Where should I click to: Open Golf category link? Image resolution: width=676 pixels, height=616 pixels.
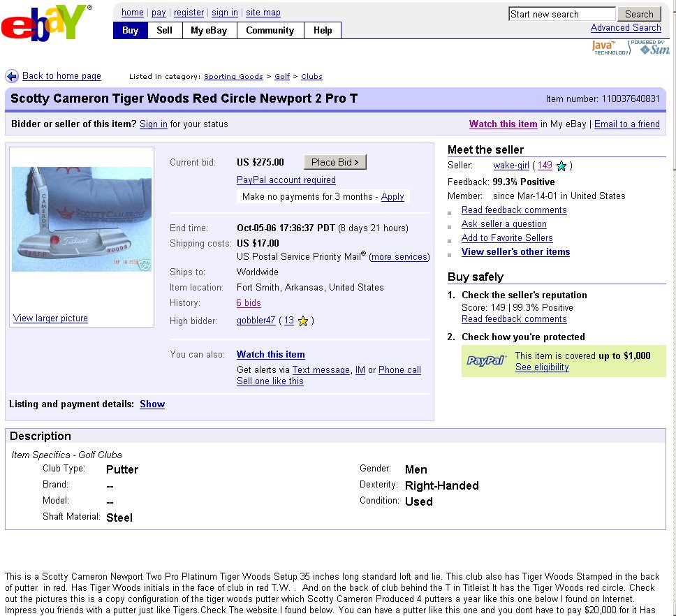click(282, 76)
